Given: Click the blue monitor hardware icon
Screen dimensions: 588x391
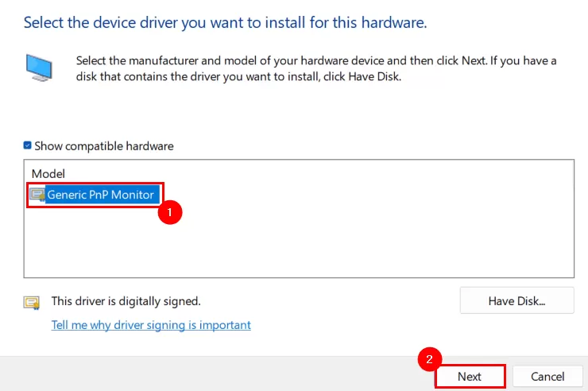Looking at the screenshot, I should pyautogui.click(x=39, y=68).
